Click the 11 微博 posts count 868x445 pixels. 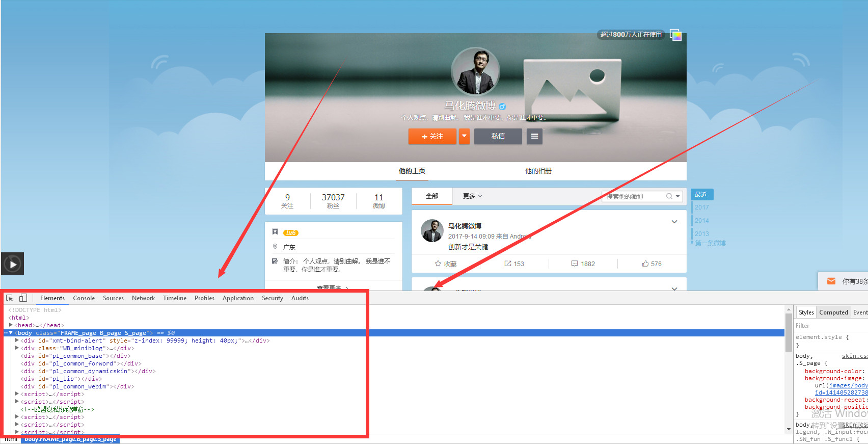pyautogui.click(x=379, y=201)
